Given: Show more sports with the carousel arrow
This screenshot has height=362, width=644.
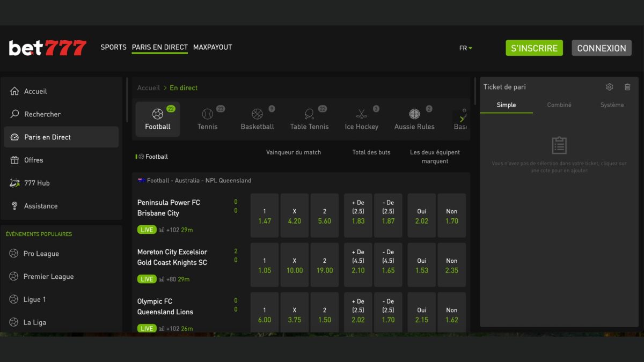Looking at the screenshot, I should [x=461, y=119].
